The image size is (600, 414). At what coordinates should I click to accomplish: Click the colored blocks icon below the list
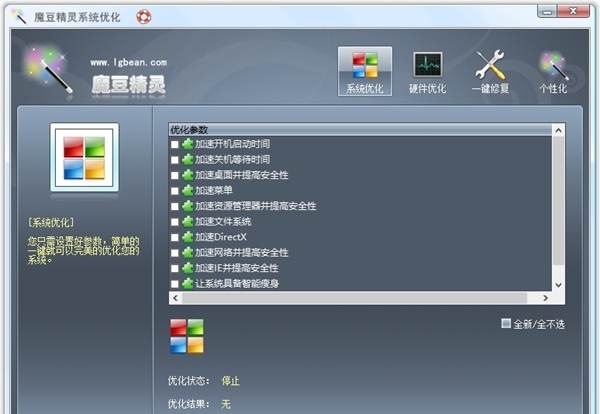click(x=187, y=336)
